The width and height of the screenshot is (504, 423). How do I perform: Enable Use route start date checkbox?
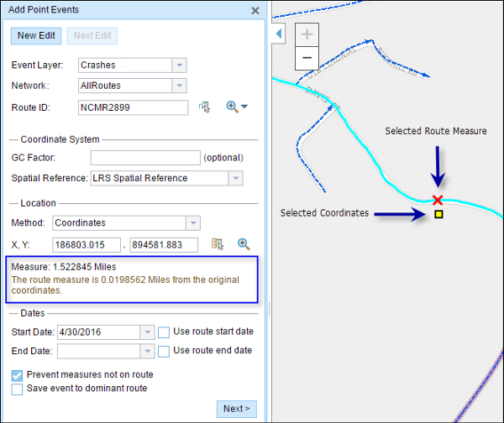point(164,332)
